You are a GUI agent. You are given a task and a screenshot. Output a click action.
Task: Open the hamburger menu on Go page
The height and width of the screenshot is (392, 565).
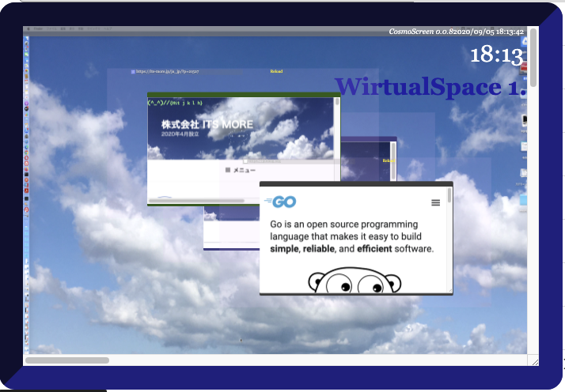tap(435, 203)
